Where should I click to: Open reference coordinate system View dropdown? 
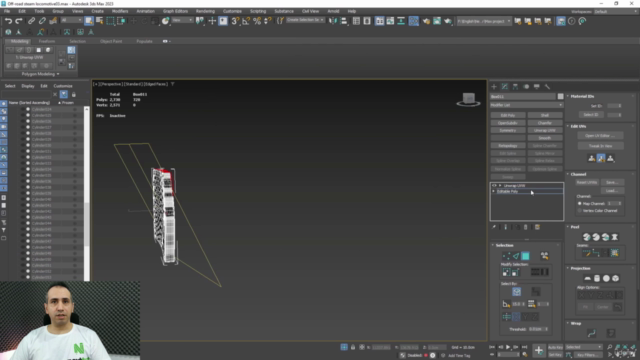click(x=182, y=20)
